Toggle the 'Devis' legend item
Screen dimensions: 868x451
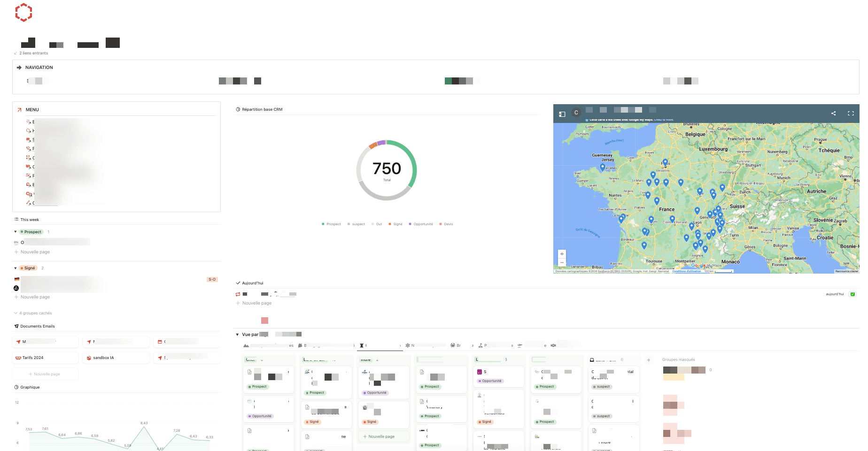[x=446, y=224]
